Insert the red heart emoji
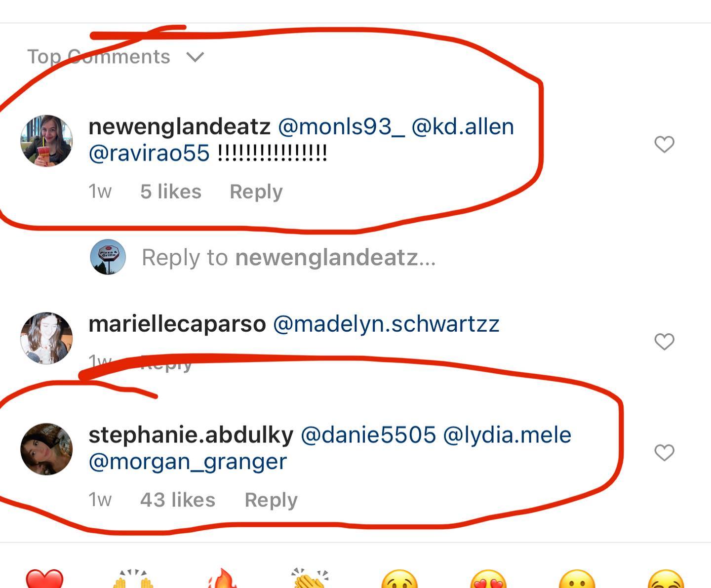 coord(44,579)
